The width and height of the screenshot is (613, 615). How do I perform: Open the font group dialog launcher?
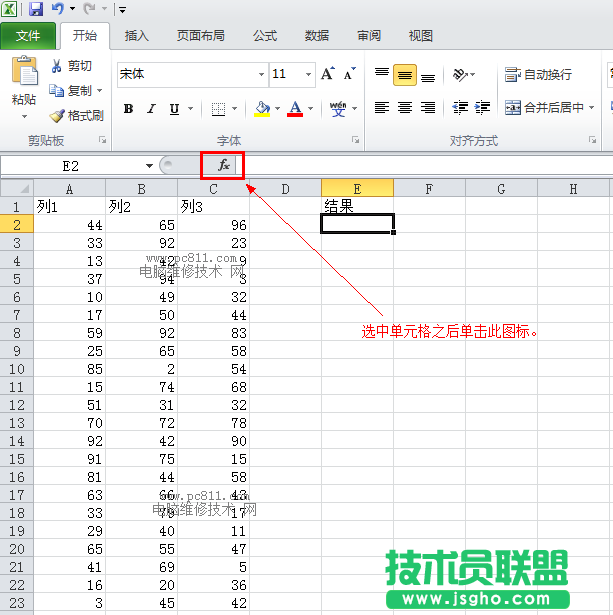pos(355,140)
